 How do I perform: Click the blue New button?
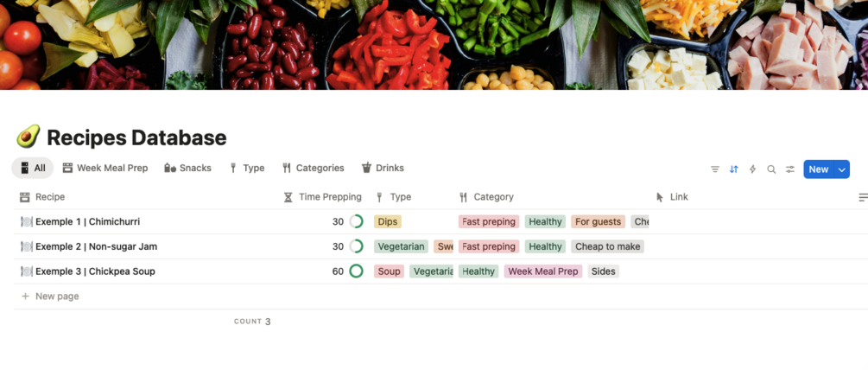(x=818, y=169)
